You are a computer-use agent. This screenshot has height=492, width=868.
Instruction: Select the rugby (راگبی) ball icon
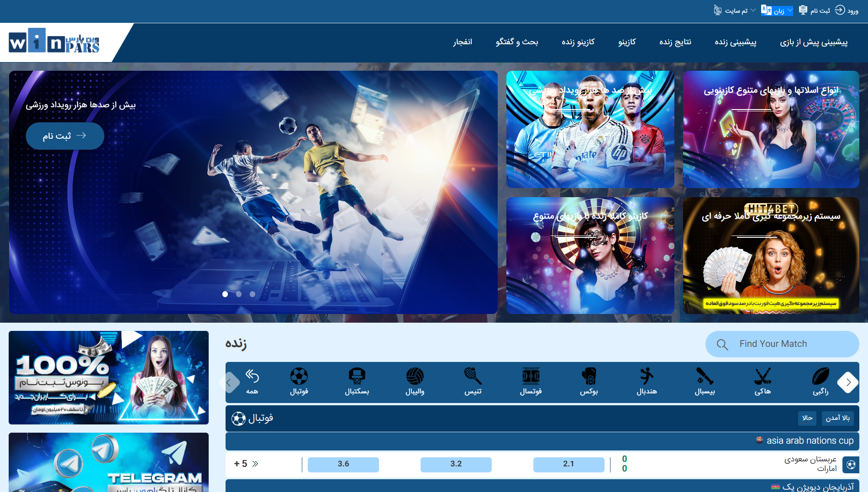821,376
